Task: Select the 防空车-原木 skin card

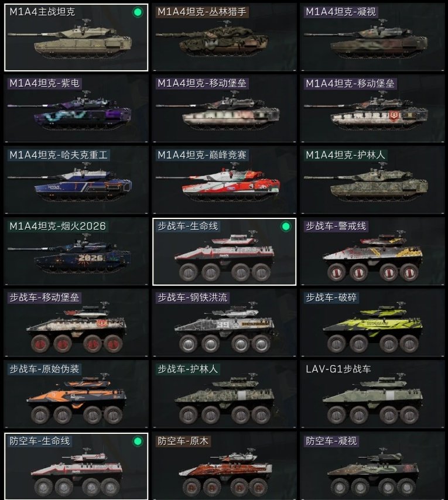Action: tap(224, 466)
